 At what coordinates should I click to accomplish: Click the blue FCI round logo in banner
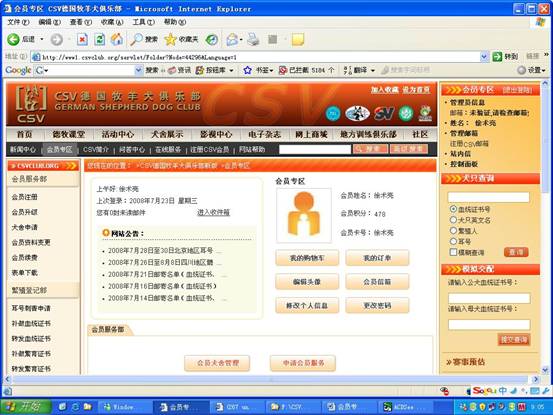click(333, 114)
